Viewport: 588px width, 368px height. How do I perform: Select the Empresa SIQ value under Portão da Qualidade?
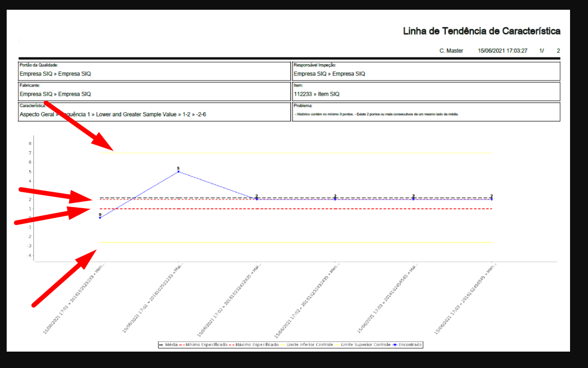click(x=55, y=74)
